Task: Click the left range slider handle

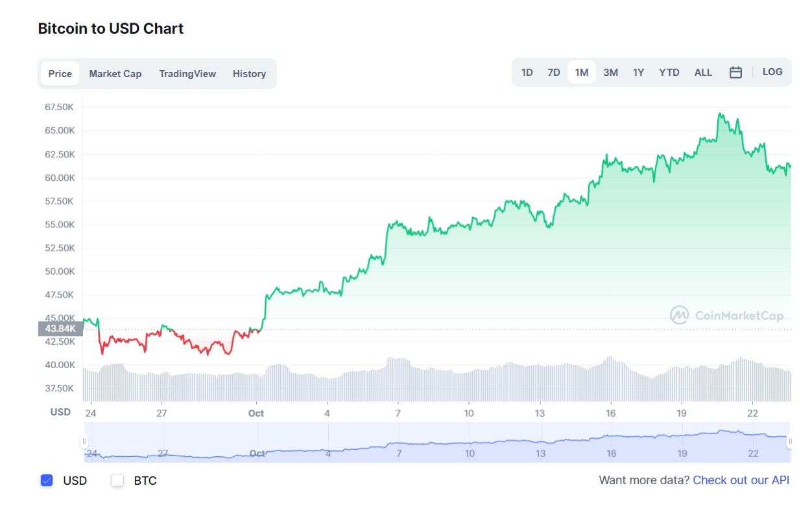Action: (x=84, y=442)
